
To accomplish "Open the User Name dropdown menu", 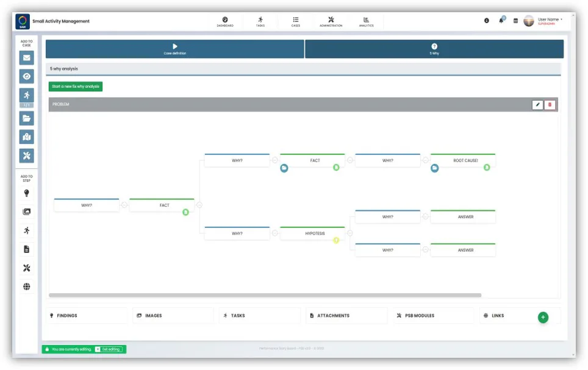I will click(547, 20).
